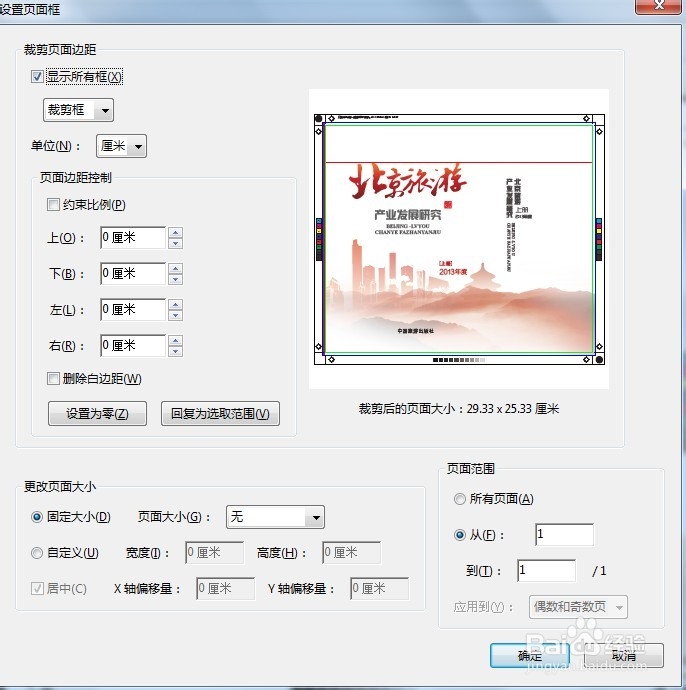Increase the 右 margin with up arrow

pos(176,341)
